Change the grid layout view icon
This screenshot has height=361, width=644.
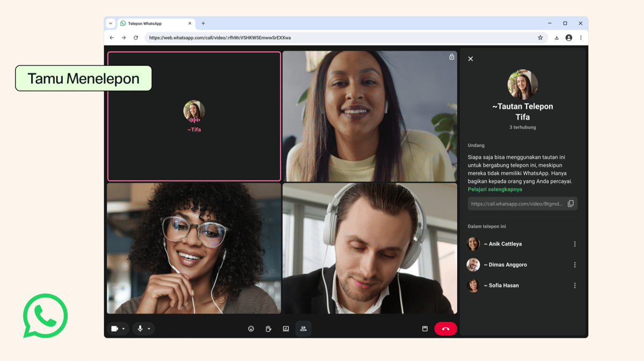(x=425, y=329)
